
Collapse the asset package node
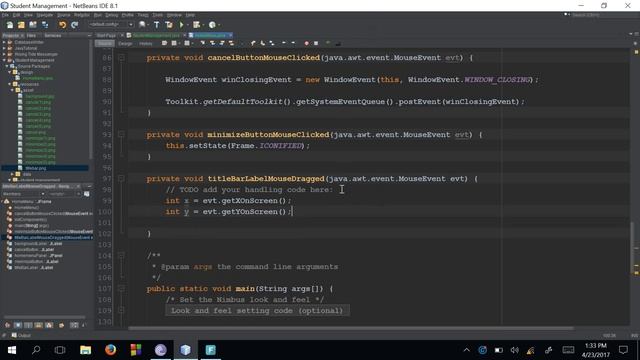[x=13, y=90]
